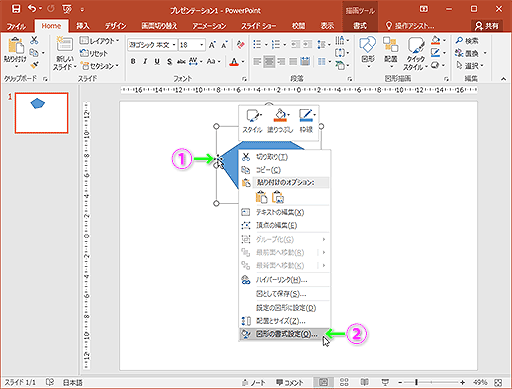Choose Format Shape (図形の書式設定) menu entry
The height and width of the screenshot is (389, 512).
click(x=284, y=334)
